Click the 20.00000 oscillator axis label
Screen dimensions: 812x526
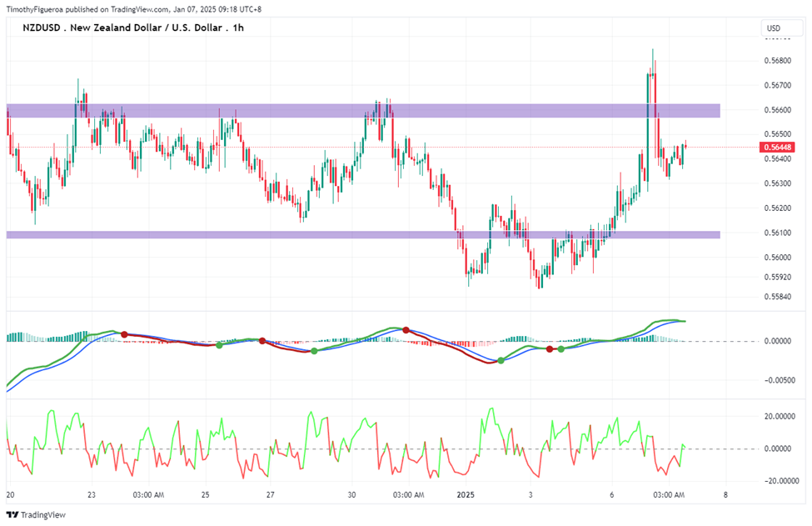pyautogui.click(x=780, y=416)
